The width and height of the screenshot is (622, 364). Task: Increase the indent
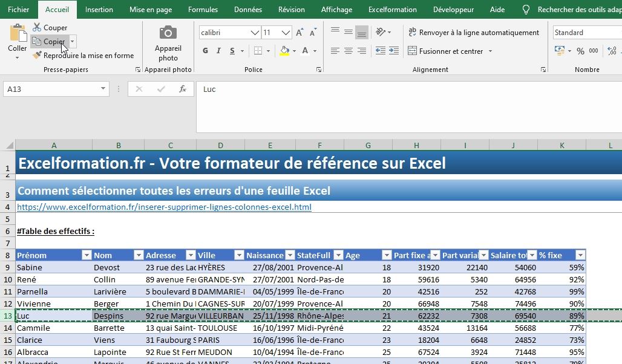(394, 51)
